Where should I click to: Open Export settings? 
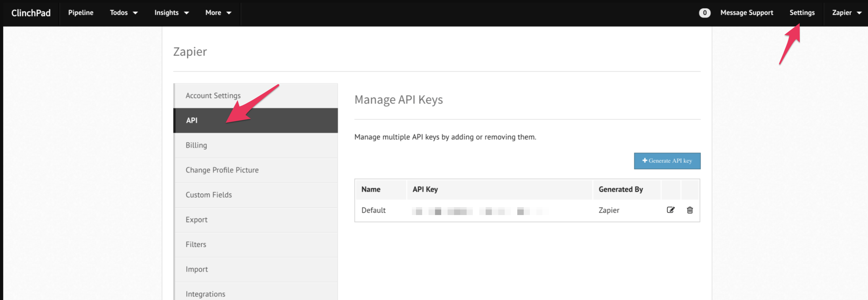click(256, 220)
